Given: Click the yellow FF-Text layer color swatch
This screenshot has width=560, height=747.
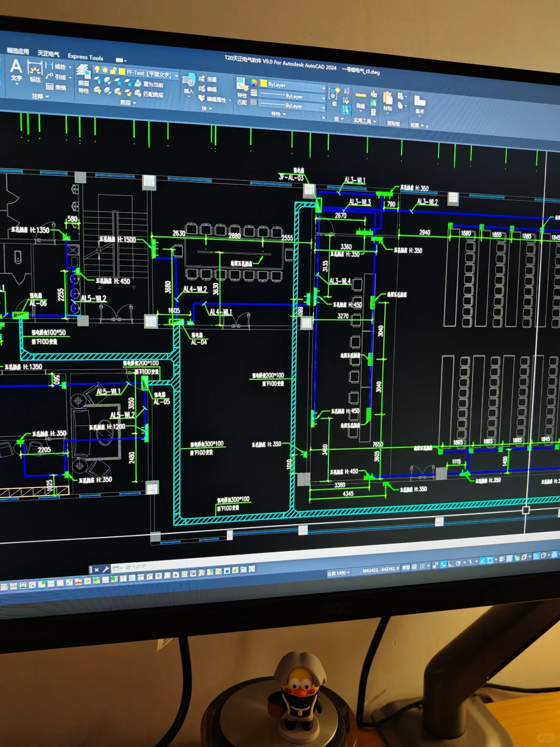Looking at the screenshot, I should tap(121, 72).
